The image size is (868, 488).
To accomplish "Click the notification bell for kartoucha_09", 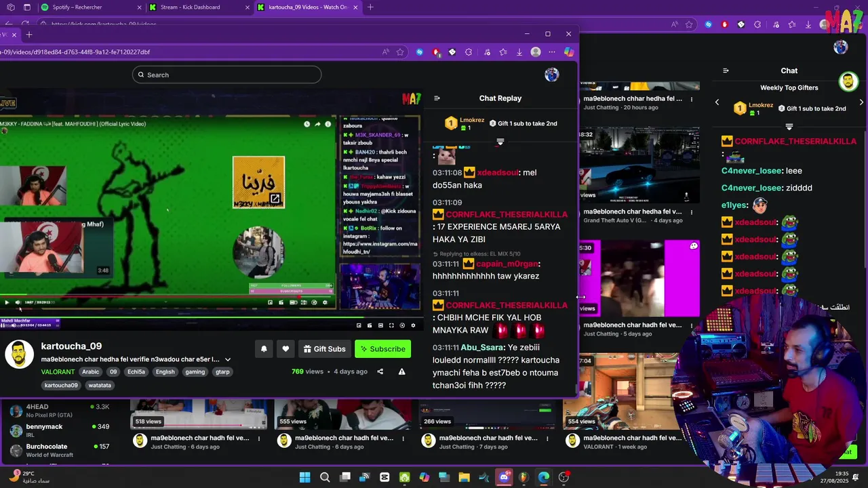I will point(264,349).
